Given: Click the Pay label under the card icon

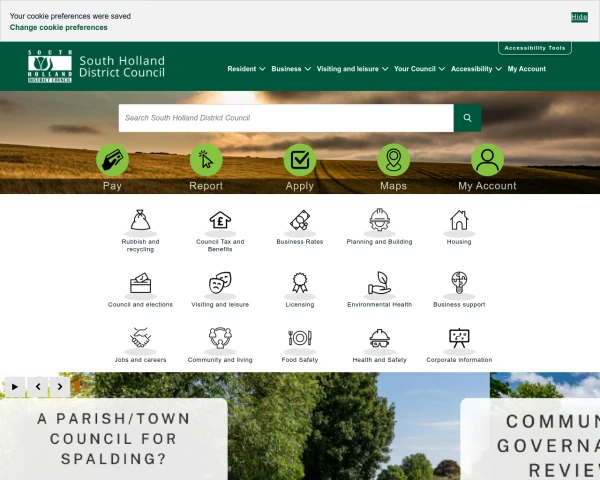Looking at the screenshot, I should (112, 186).
